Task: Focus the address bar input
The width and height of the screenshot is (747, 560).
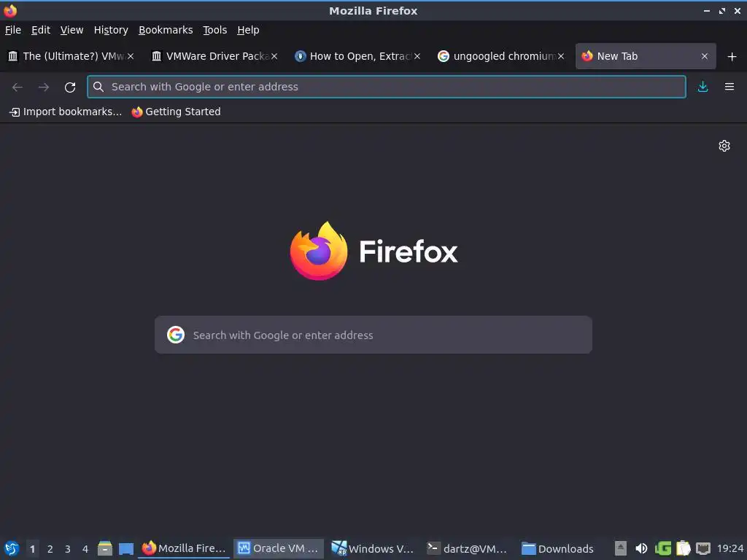Action: [x=387, y=87]
